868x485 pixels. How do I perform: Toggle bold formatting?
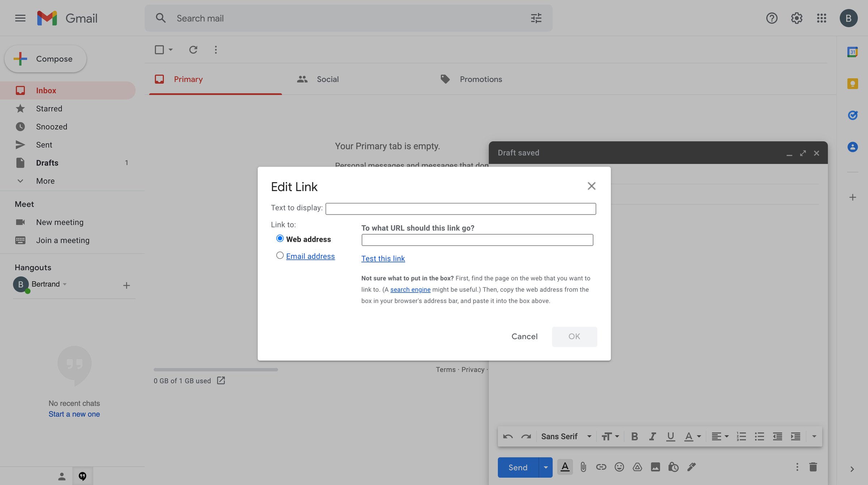tap(634, 436)
